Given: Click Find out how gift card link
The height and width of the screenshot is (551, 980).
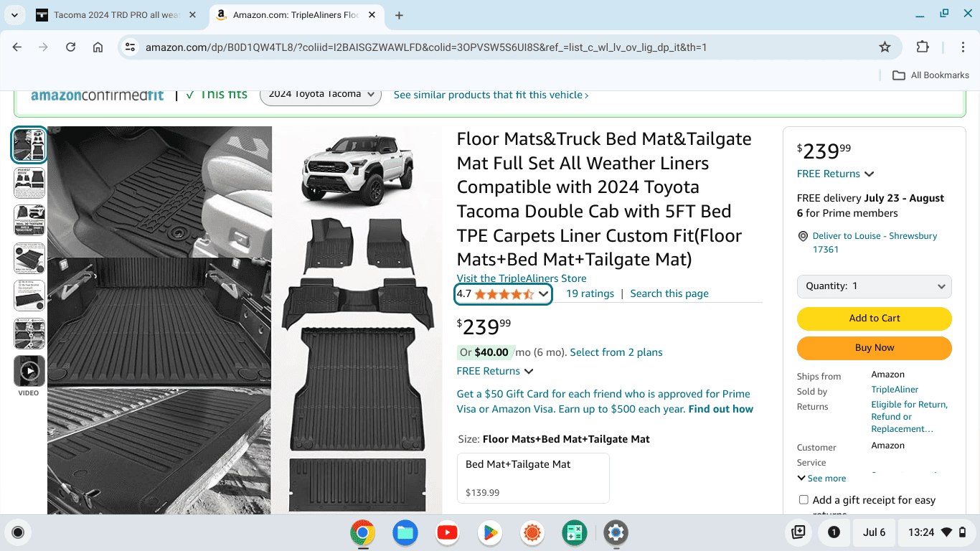Looking at the screenshot, I should pos(721,409).
